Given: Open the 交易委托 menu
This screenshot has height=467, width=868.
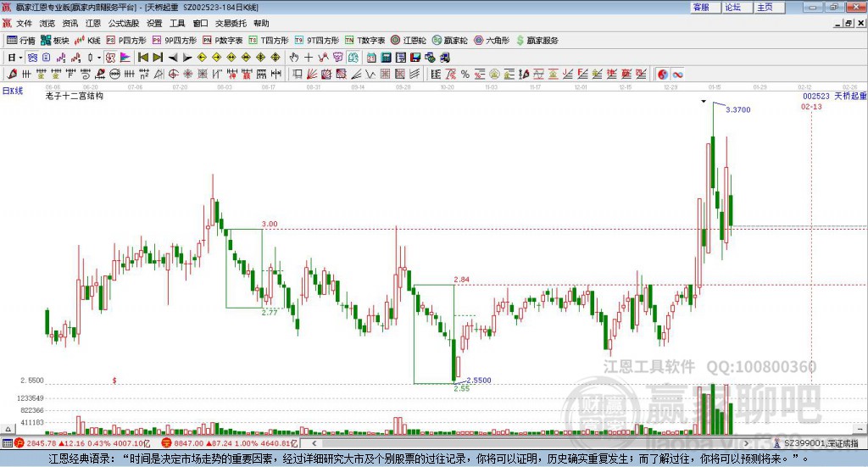Looking at the screenshot, I should 231,23.
